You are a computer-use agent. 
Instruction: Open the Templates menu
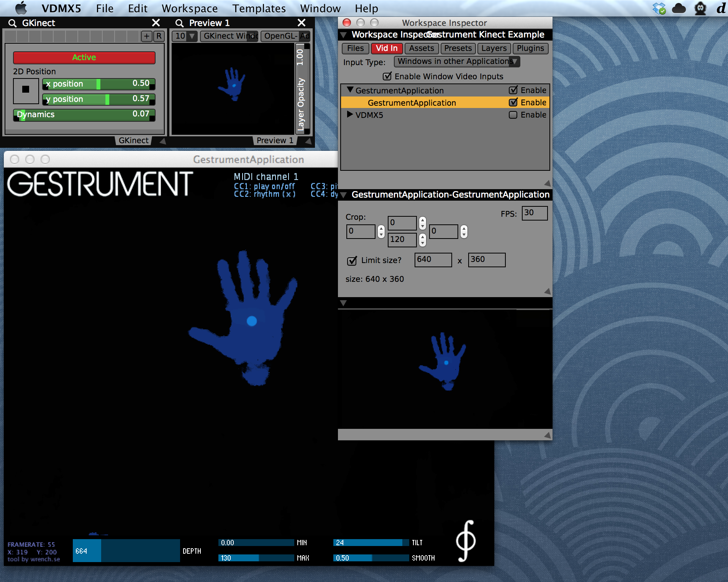pos(259,8)
